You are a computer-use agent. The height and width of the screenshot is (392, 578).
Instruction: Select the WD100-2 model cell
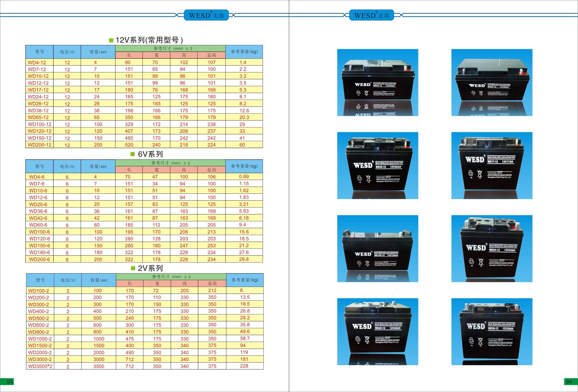(40, 291)
